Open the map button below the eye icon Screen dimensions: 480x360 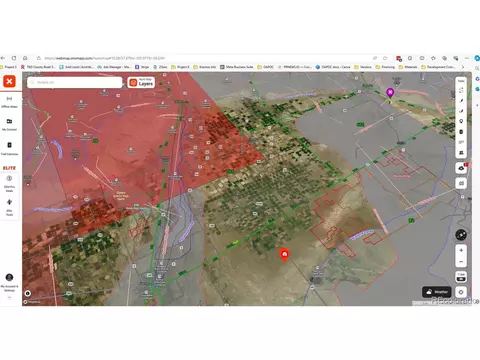click(461, 183)
